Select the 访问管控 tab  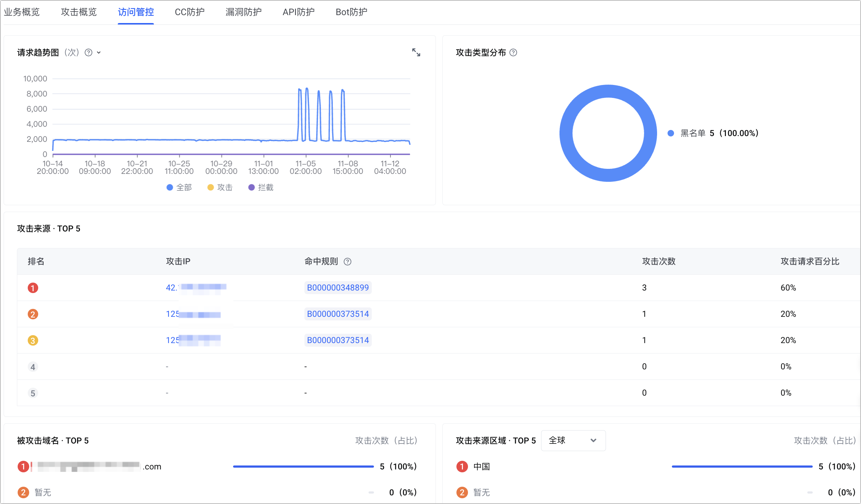tap(136, 12)
